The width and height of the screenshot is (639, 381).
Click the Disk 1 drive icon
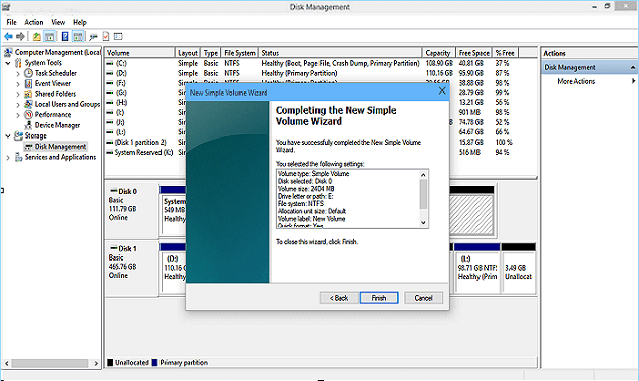[x=114, y=248]
